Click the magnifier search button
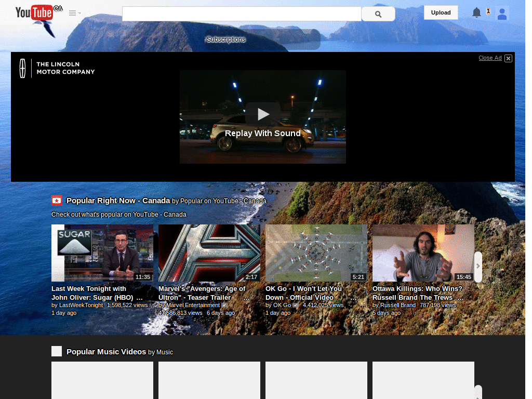 point(378,14)
